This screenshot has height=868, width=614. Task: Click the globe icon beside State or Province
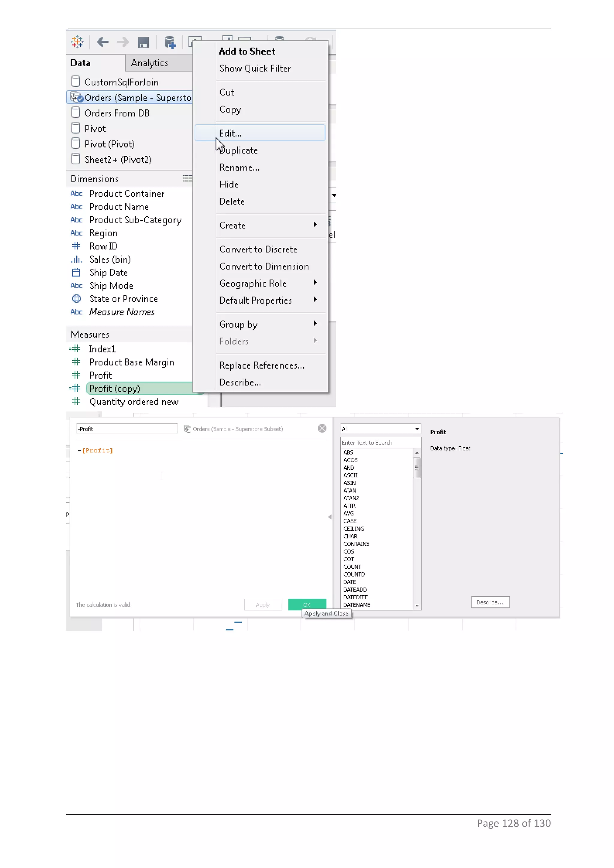[x=76, y=299]
